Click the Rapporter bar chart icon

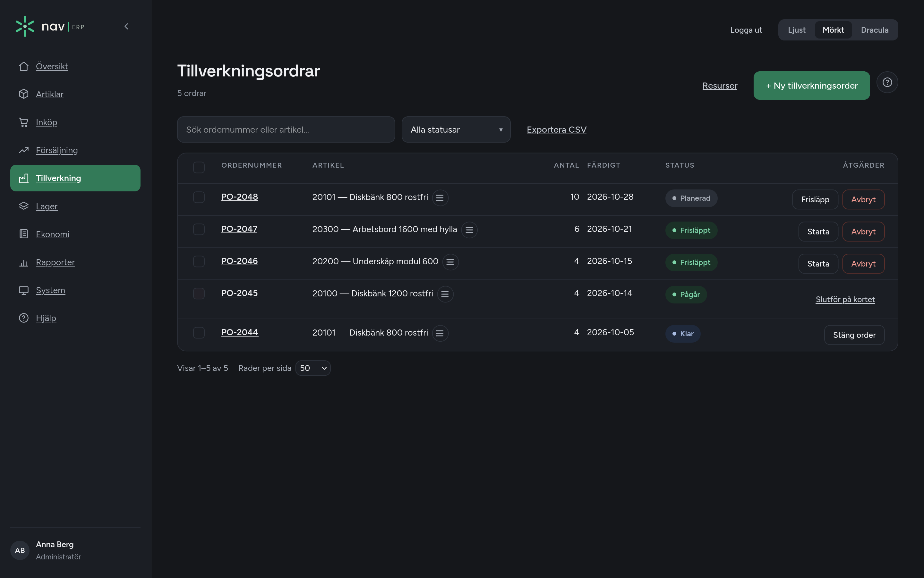pos(24,262)
